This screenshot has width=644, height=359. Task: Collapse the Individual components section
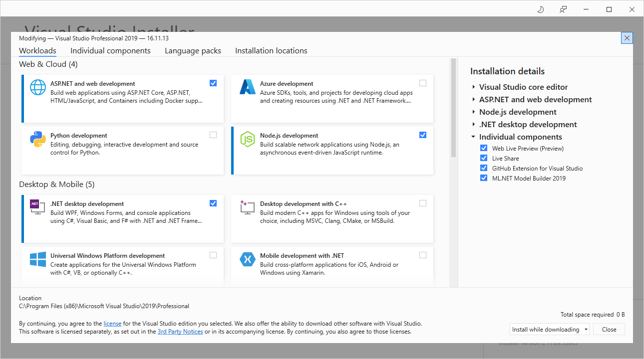tap(473, 137)
